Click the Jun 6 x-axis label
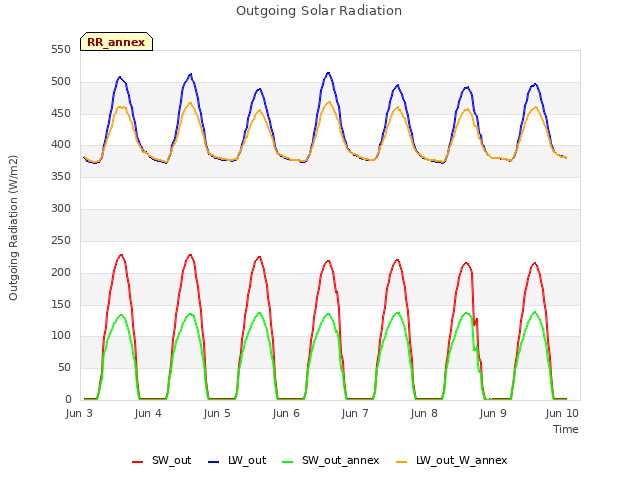Screen dimensions: 640x480 point(286,413)
